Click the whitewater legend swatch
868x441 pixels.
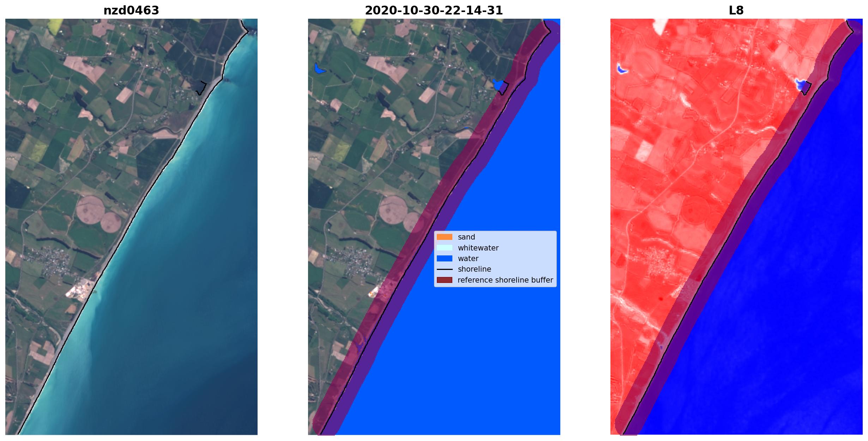(444, 248)
